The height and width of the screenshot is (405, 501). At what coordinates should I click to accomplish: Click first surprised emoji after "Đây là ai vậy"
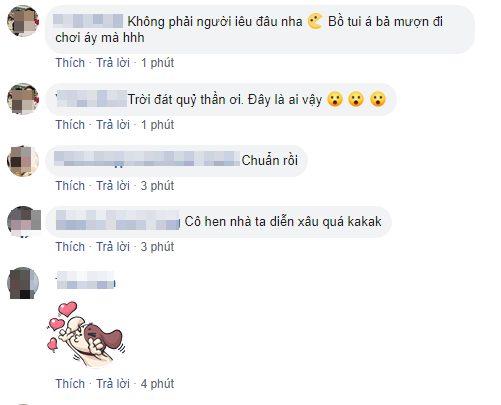(335, 99)
